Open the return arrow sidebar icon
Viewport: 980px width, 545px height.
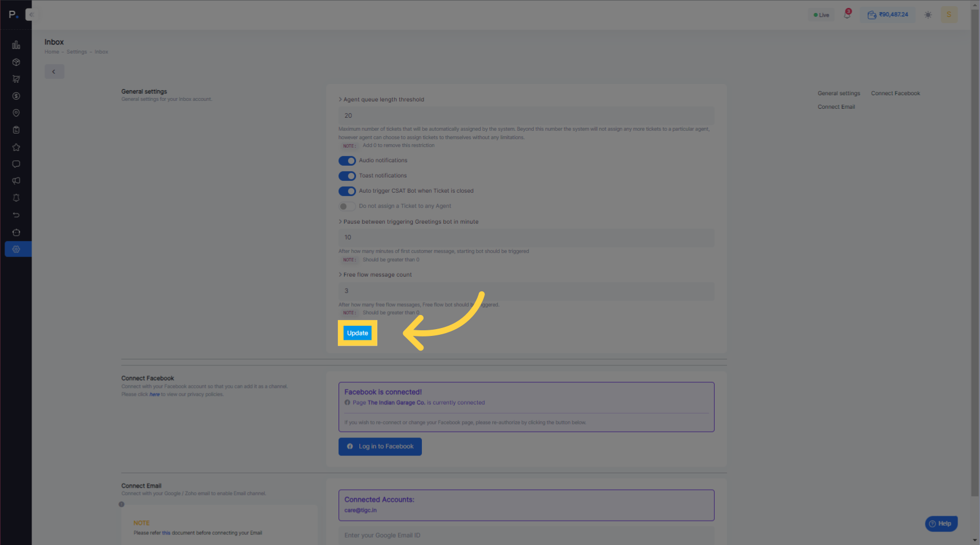tap(16, 215)
